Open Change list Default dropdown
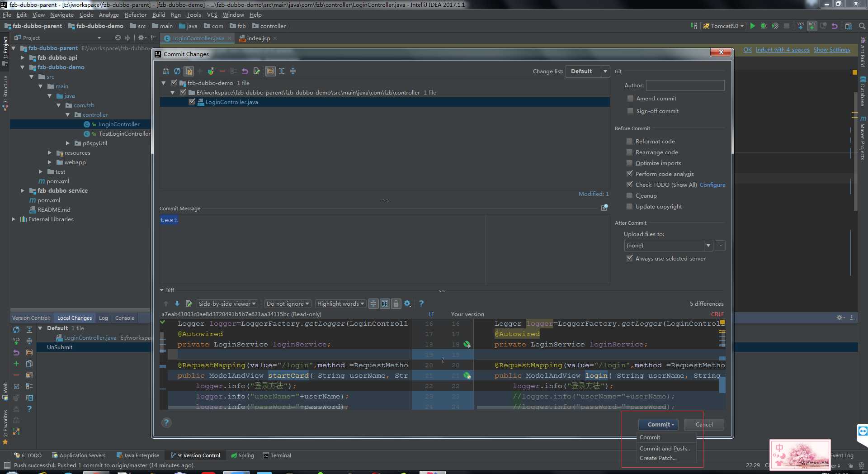Image resolution: width=868 pixels, height=474 pixels. (588, 71)
